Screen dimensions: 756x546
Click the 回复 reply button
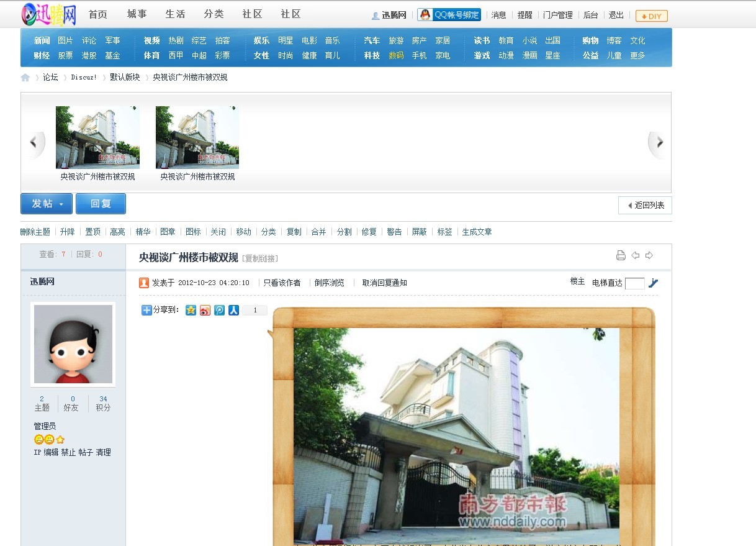coord(101,204)
